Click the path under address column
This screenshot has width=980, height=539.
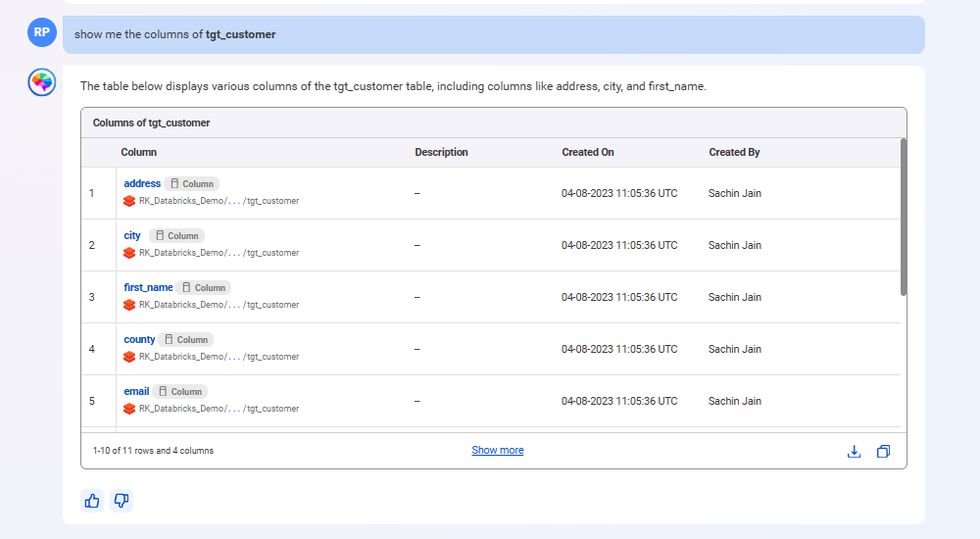(x=219, y=201)
